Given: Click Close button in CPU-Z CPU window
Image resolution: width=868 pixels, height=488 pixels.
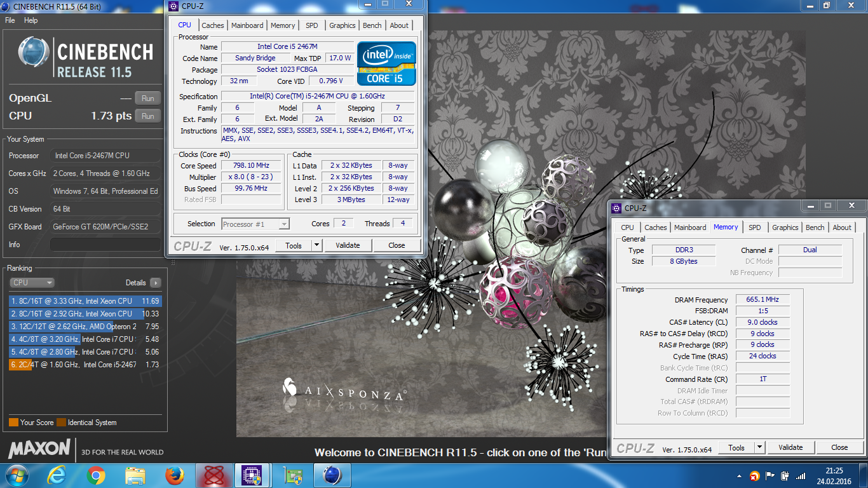Looking at the screenshot, I should tap(397, 245).
